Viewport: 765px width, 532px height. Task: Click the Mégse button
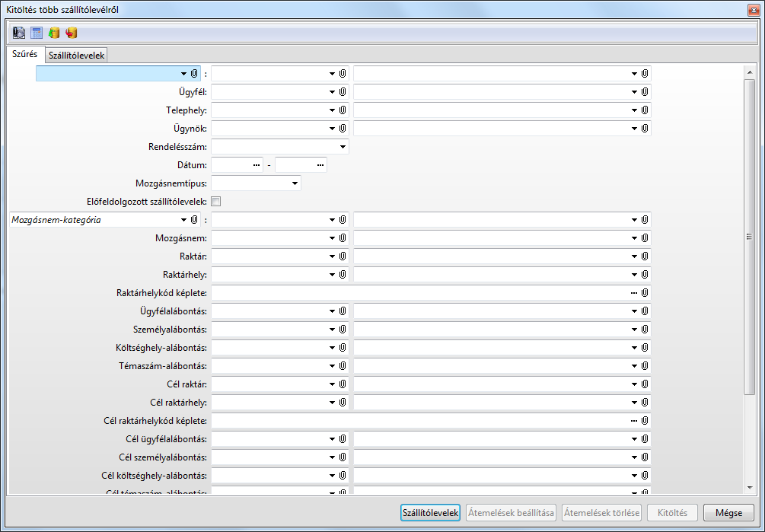pos(728,512)
